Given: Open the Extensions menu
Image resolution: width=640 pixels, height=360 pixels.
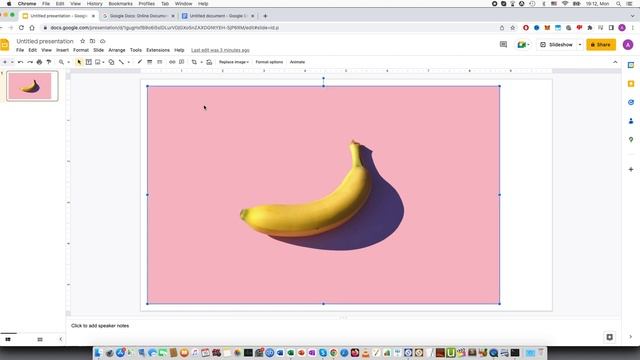Looking at the screenshot, I should click(x=158, y=50).
